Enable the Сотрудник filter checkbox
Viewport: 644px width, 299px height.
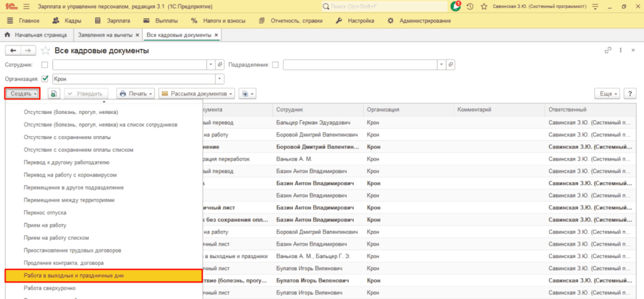44,64
